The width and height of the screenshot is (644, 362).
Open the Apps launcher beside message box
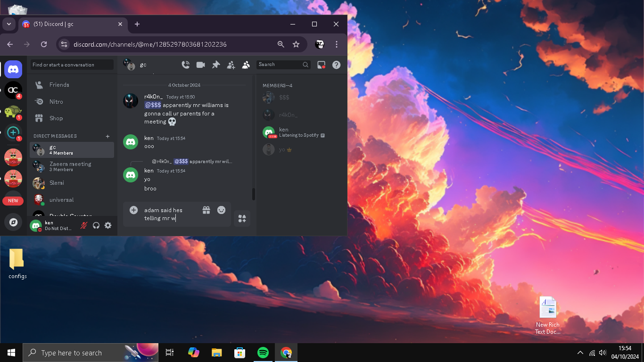tap(242, 219)
